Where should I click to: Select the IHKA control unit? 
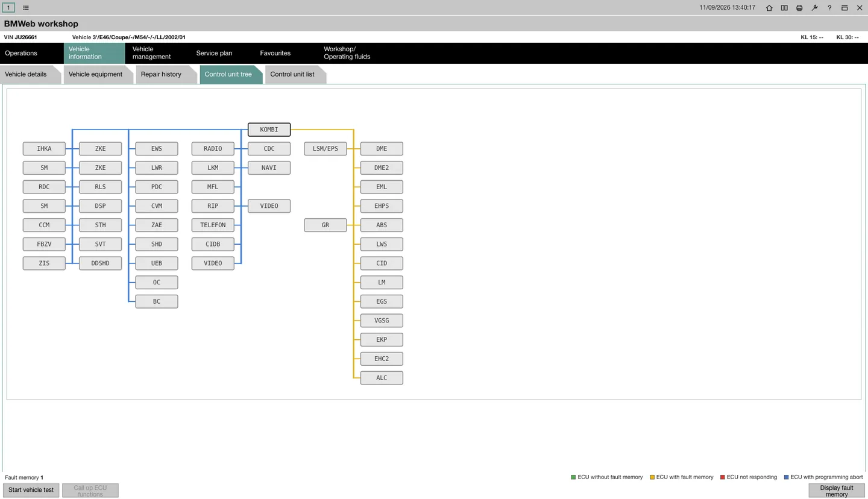click(x=44, y=149)
